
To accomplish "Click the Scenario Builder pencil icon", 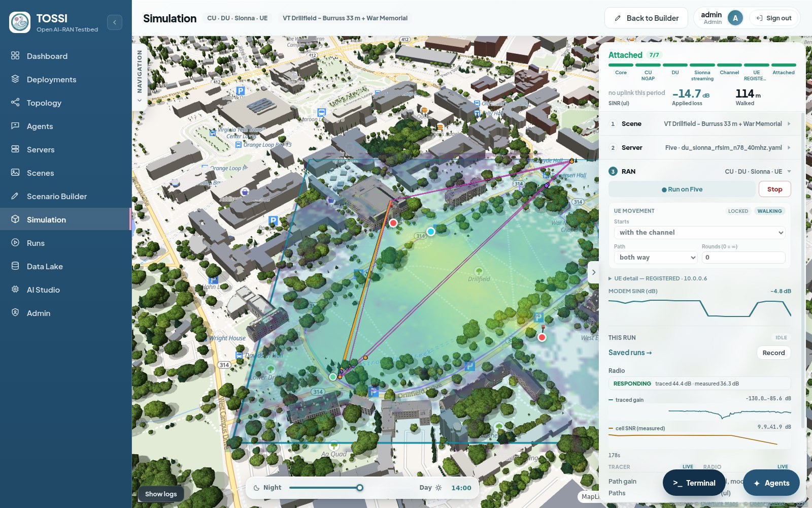I will [15, 196].
